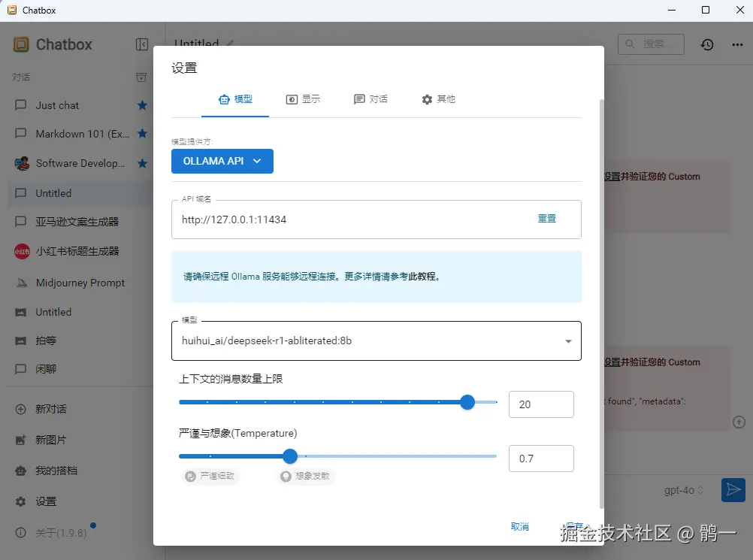This screenshot has height=560, width=753.
Task: Click the send message arrow button
Action: (733, 490)
